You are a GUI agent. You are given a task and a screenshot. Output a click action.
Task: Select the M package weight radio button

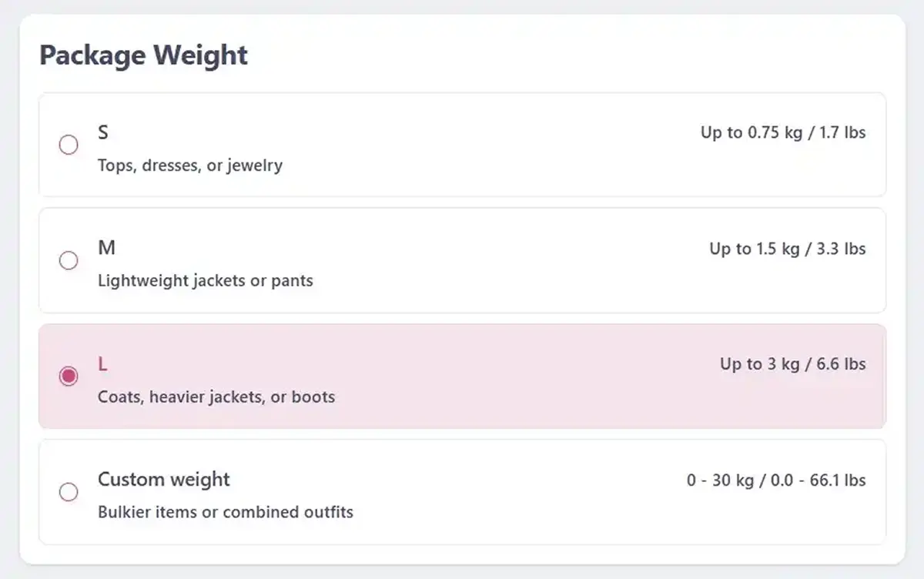coord(69,260)
